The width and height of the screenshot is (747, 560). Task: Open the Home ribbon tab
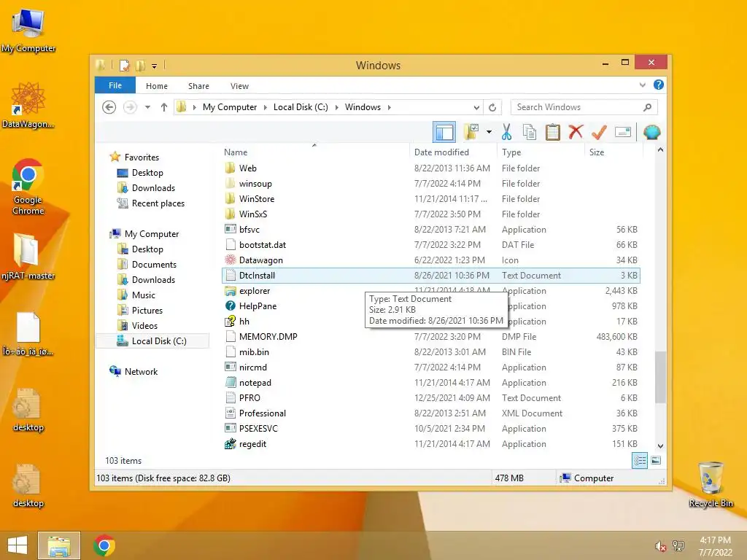coord(157,86)
